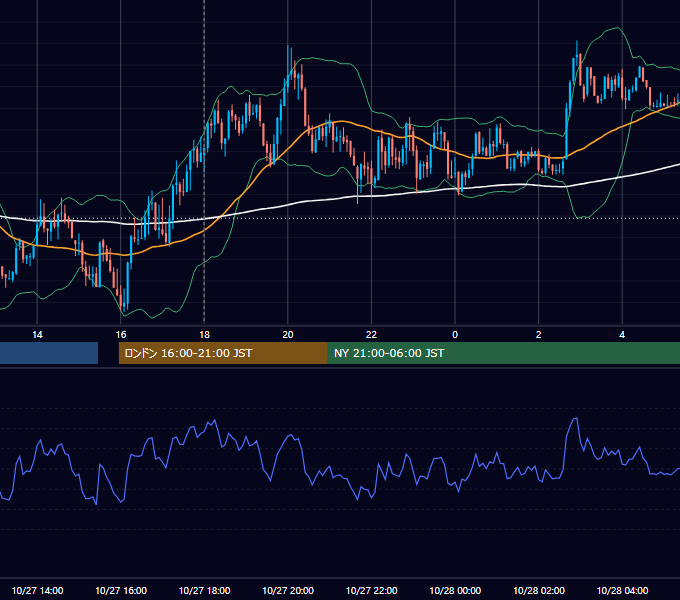Select hour label 22 on price chart axis
This screenshot has width=680, height=600.
coord(371,335)
